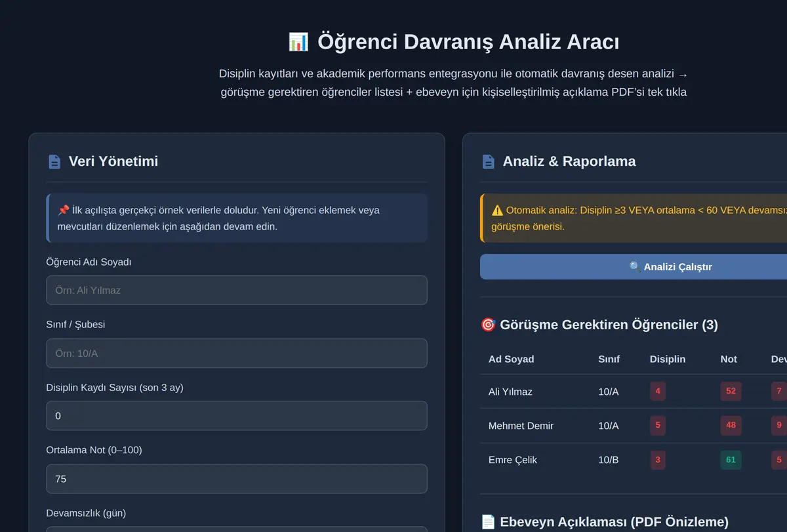Click the document icon next to Analiz & Raporlama
Image resolution: width=787 pixels, height=532 pixels.
(x=489, y=161)
